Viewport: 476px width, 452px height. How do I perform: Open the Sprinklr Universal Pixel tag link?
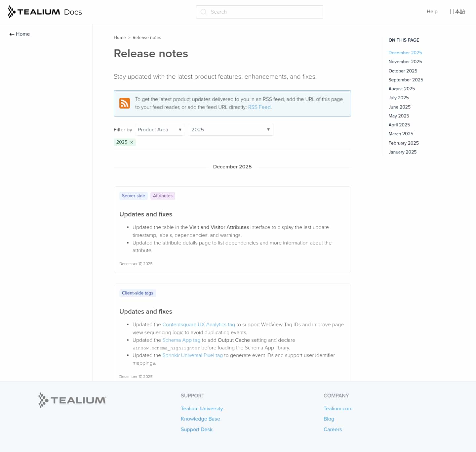click(192, 355)
